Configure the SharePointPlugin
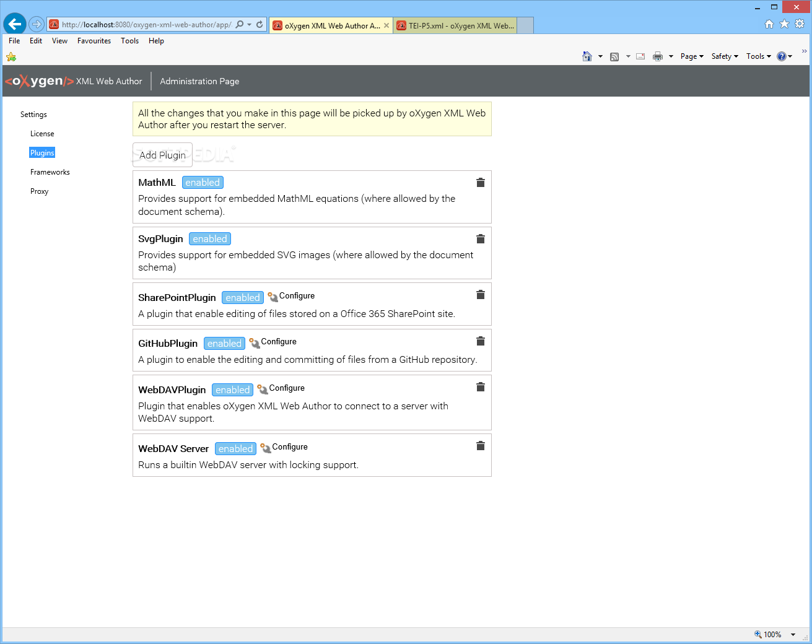Image resolution: width=812 pixels, height=644 pixels. pyautogui.click(x=292, y=296)
